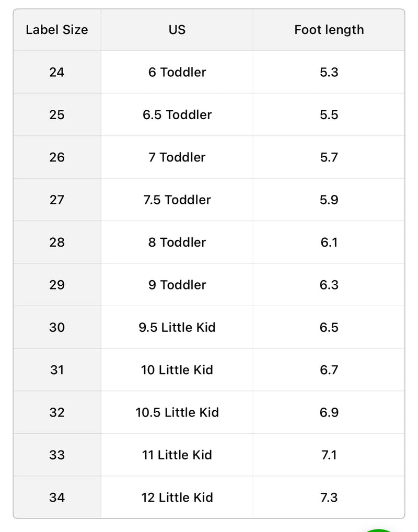
Task: Click the US column header
Action: 177,30
